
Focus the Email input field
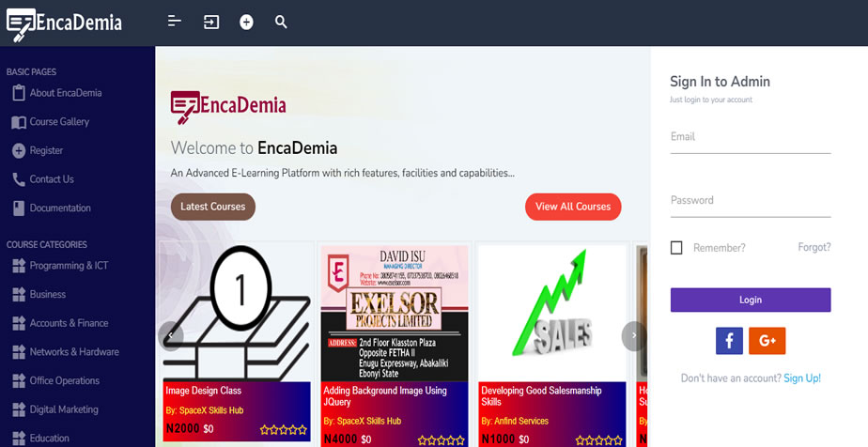(750, 137)
